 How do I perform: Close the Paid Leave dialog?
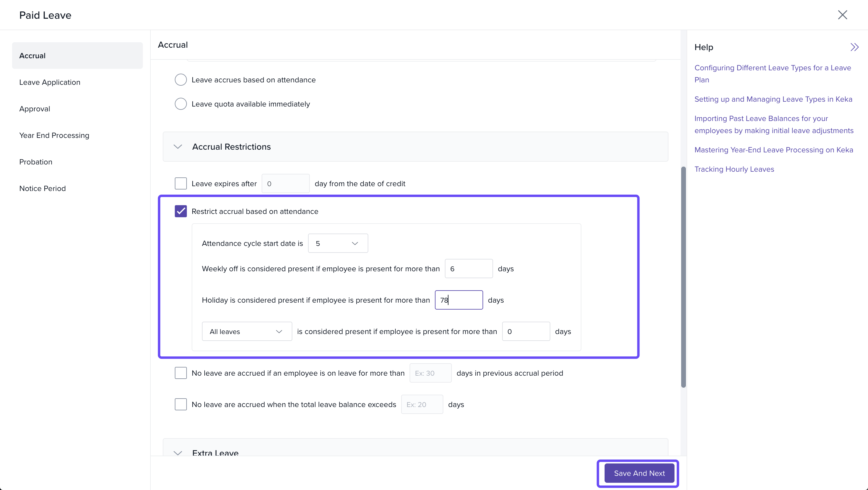(842, 15)
